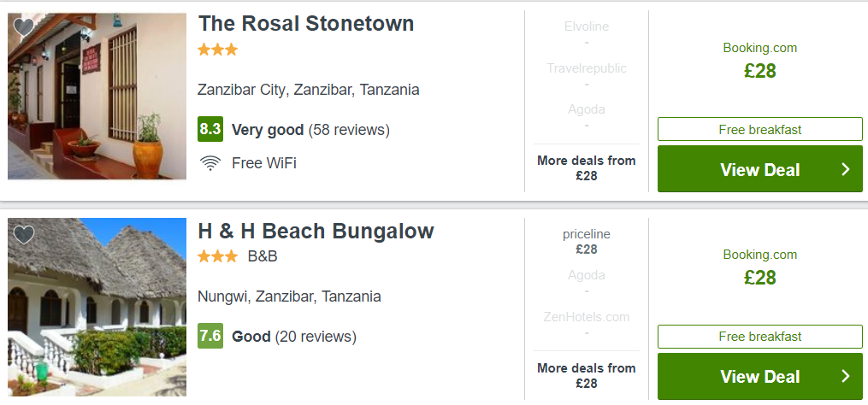Expand more deals for H & H Beach Bungalow
This screenshot has width=868, height=405.
[x=587, y=376]
